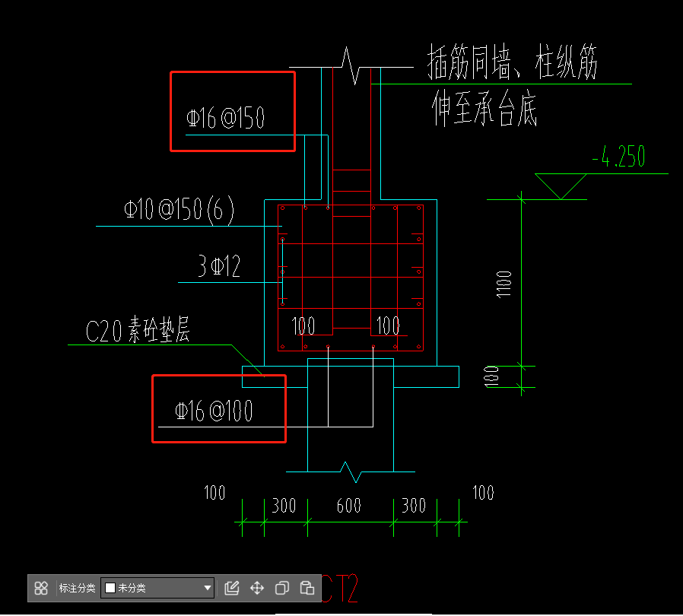Click the edit pencil icon in annotation toolbar
Screen dimensions: 683x616
pyautogui.click(x=231, y=588)
